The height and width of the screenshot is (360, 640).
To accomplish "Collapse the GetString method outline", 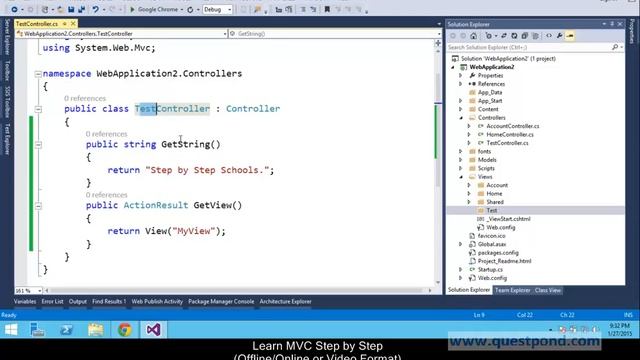I will point(38,144).
